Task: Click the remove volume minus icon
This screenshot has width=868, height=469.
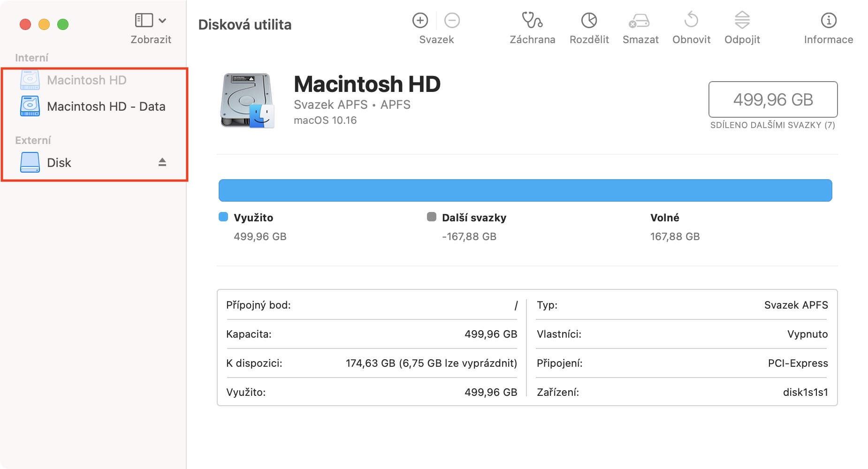Action: pos(452,21)
